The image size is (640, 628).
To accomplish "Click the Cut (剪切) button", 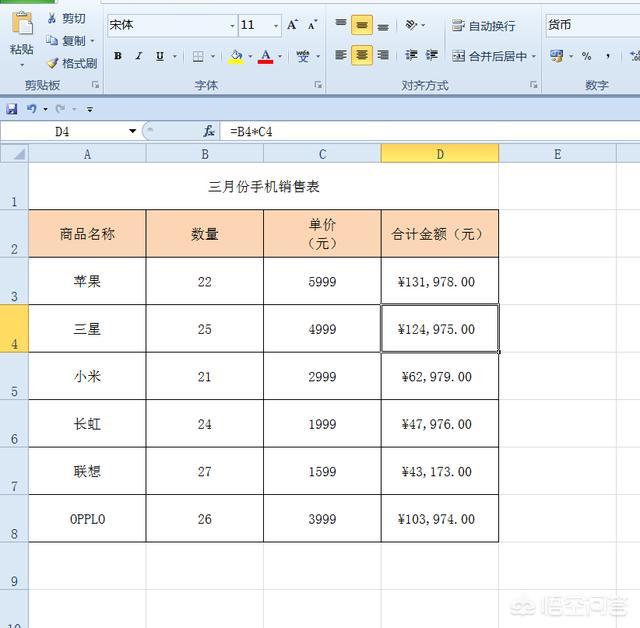I will point(67,18).
